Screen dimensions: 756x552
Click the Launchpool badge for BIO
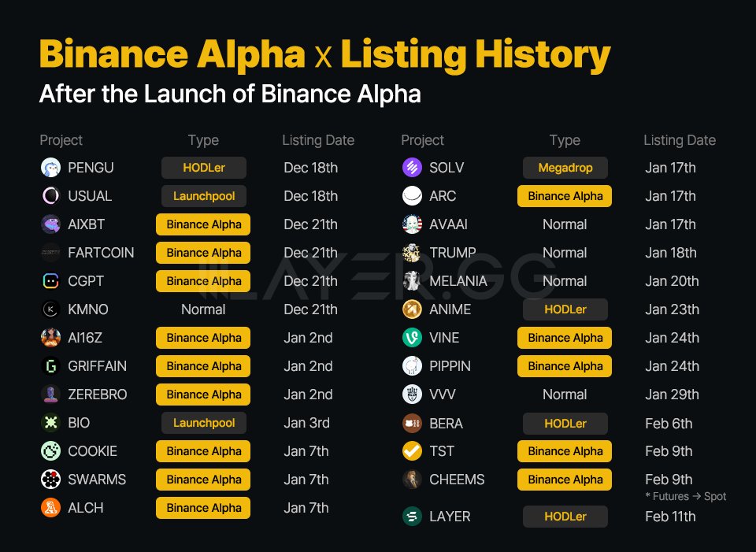pos(204,423)
